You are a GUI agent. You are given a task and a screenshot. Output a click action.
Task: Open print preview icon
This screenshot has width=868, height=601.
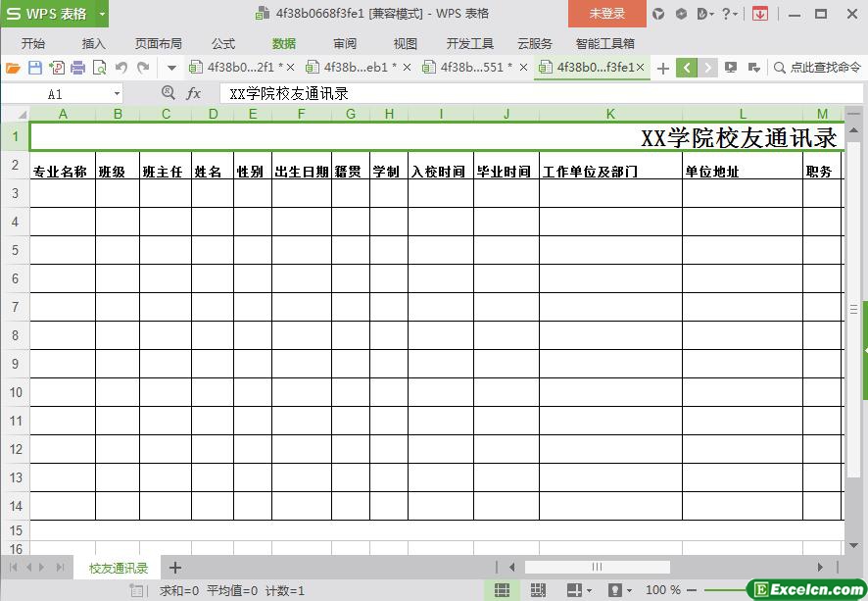click(100, 68)
